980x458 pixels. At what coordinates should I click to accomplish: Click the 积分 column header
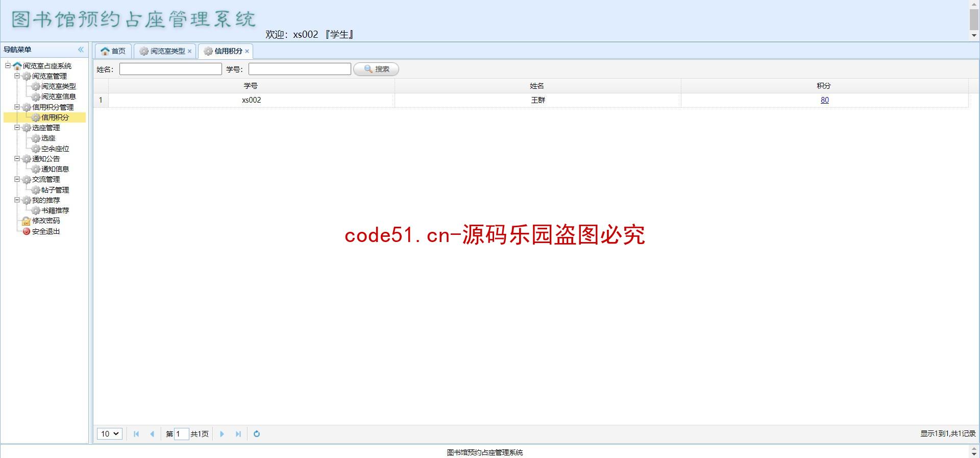(x=824, y=86)
